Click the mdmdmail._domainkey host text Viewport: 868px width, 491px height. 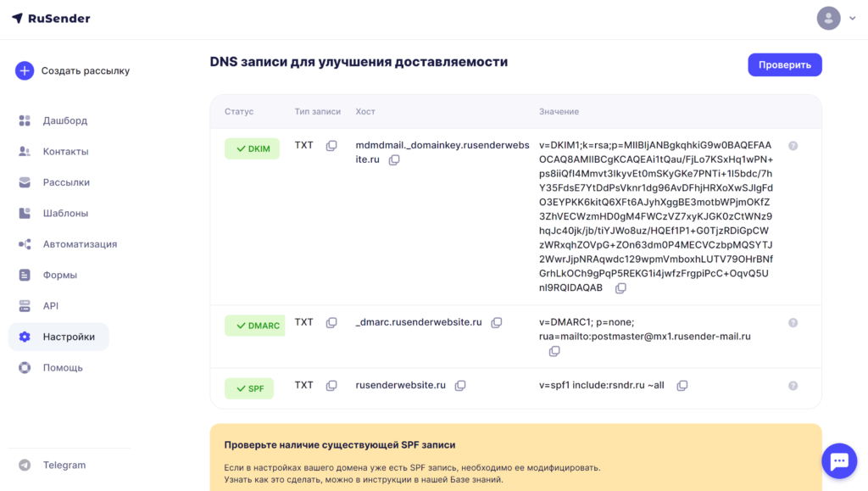point(442,153)
